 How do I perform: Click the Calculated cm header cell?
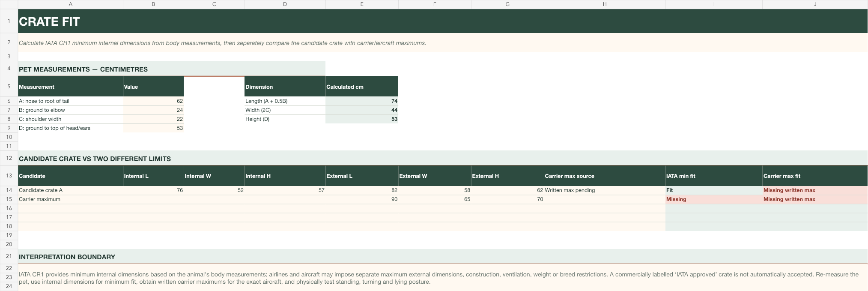[362, 87]
